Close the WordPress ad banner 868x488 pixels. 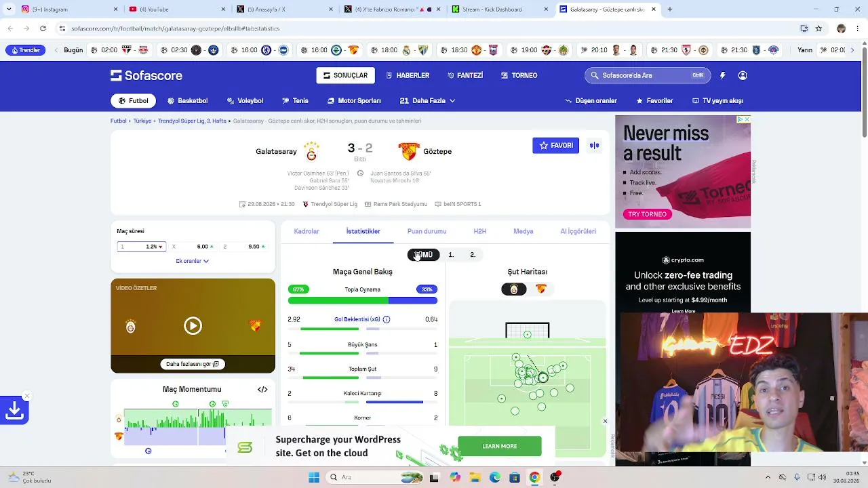click(605, 421)
